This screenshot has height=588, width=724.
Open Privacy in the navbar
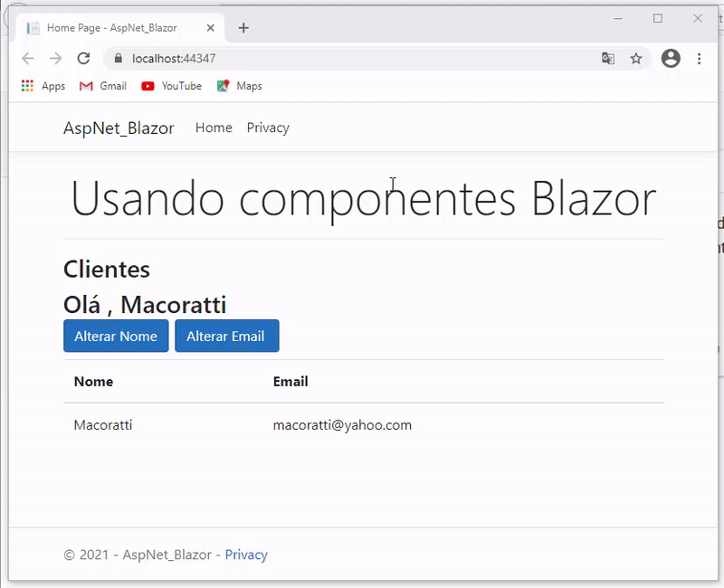tap(268, 128)
